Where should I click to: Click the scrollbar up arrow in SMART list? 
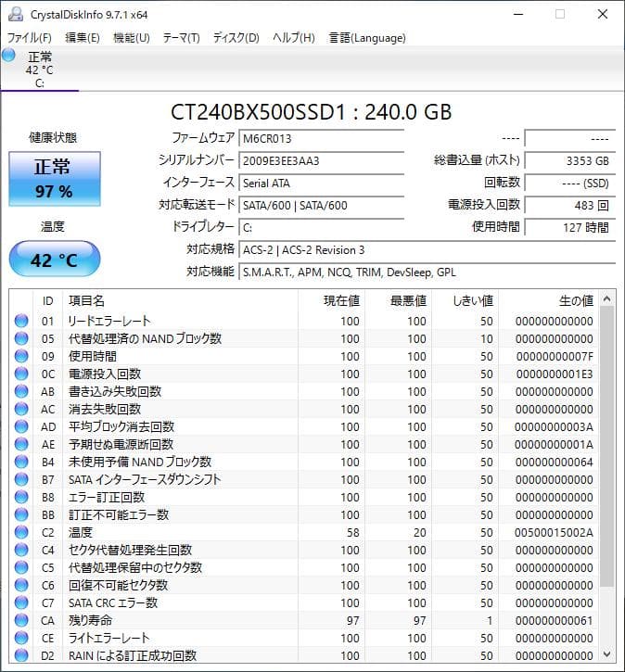click(606, 298)
